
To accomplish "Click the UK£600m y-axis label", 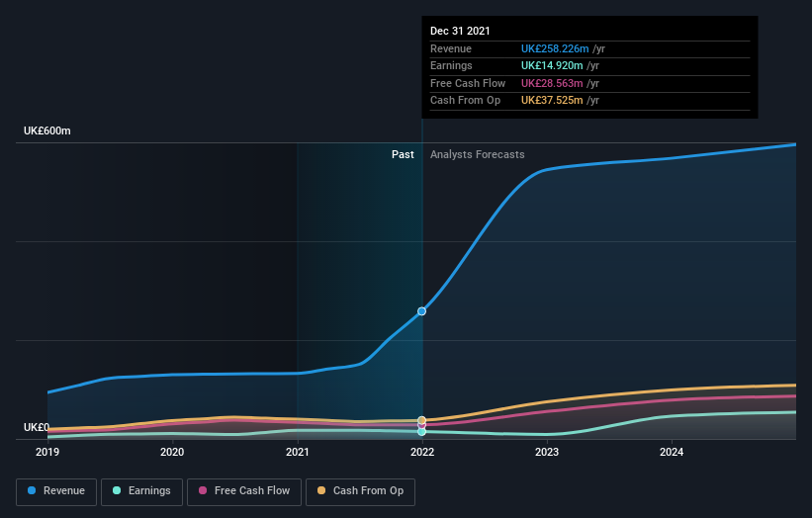I will pyautogui.click(x=47, y=130).
